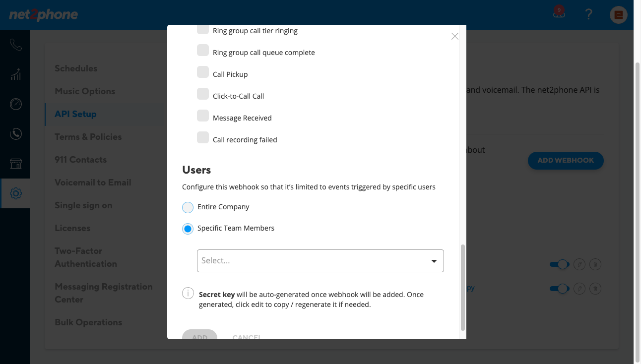Open the help question mark icon

click(x=588, y=14)
